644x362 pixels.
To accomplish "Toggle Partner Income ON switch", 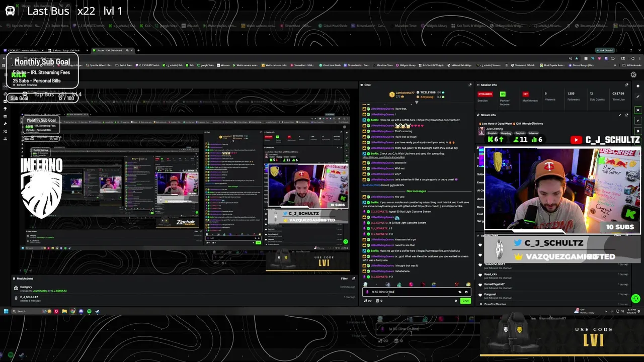I will [503, 94].
